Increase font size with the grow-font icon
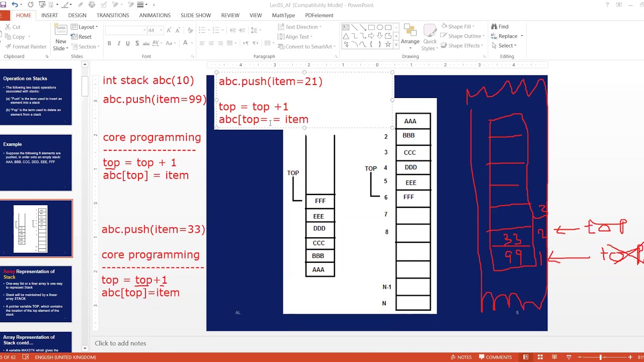 coord(169,30)
